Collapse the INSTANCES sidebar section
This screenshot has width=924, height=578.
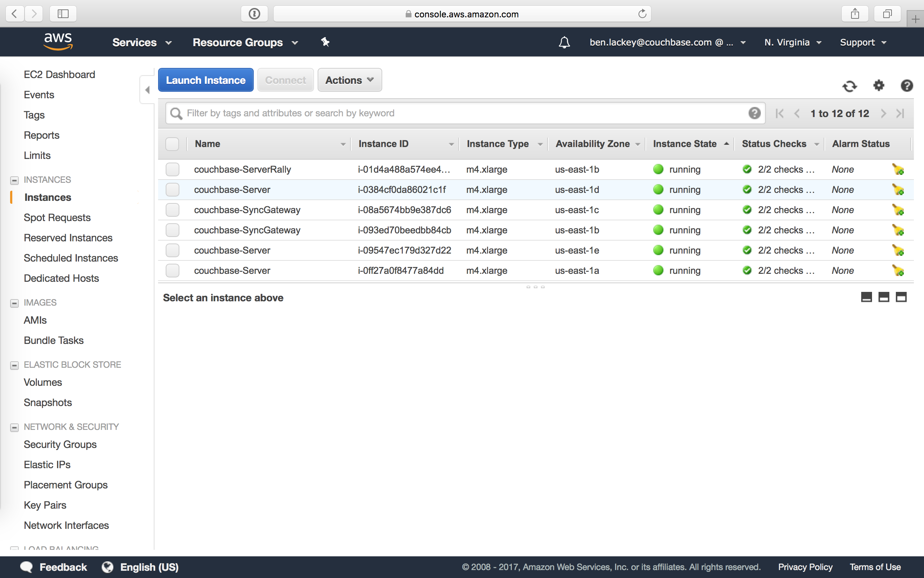[14, 180]
